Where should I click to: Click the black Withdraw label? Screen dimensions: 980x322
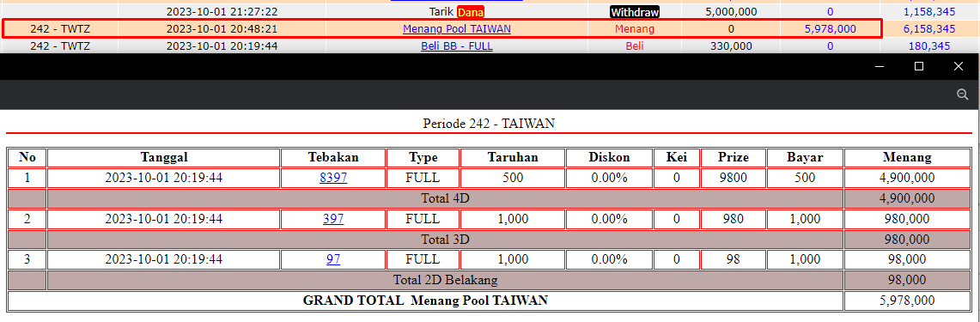[635, 12]
